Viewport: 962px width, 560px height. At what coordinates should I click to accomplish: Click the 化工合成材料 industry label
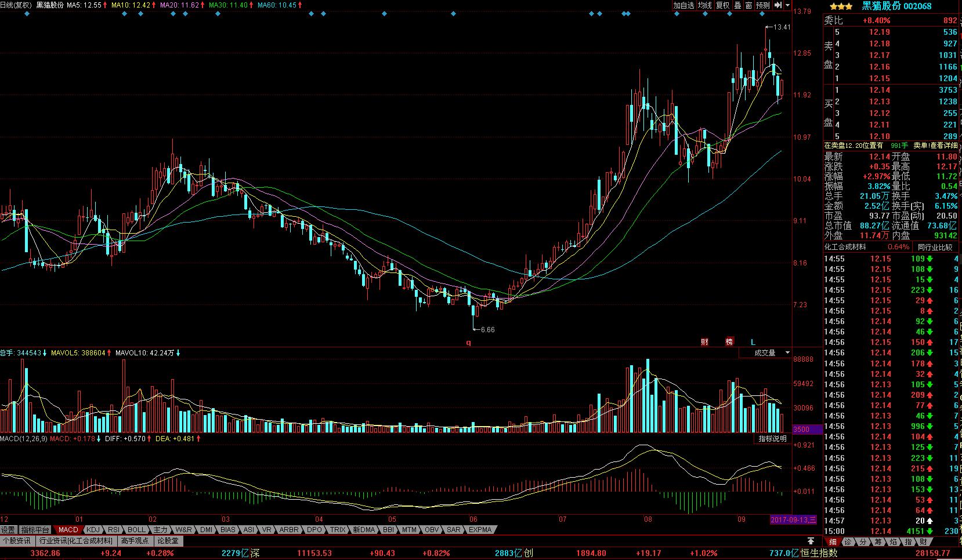click(x=845, y=247)
